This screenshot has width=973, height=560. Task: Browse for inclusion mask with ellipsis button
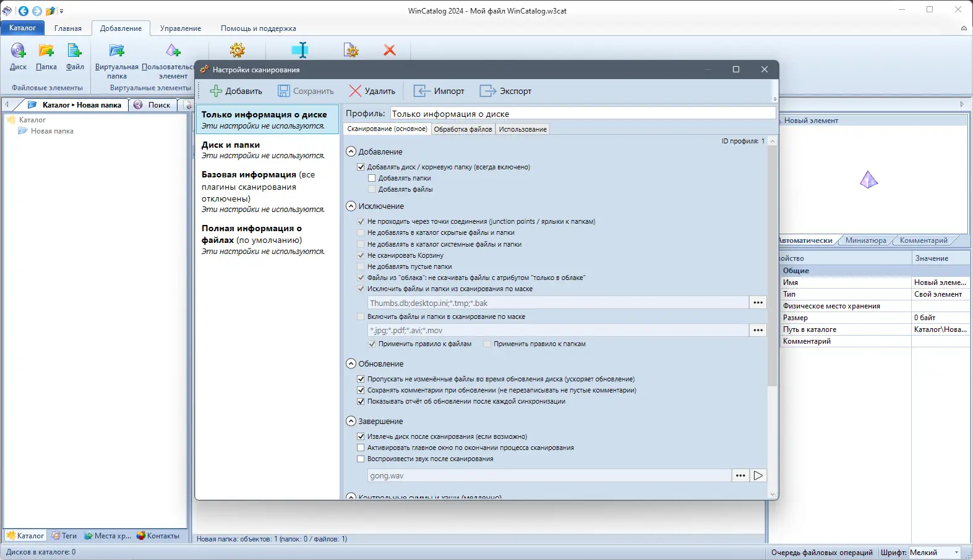(x=758, y=330)
